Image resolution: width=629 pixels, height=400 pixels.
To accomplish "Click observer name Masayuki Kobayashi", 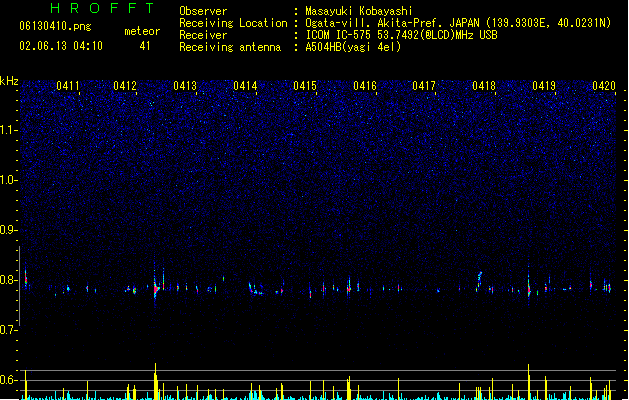I will click(x=359, y=11).
